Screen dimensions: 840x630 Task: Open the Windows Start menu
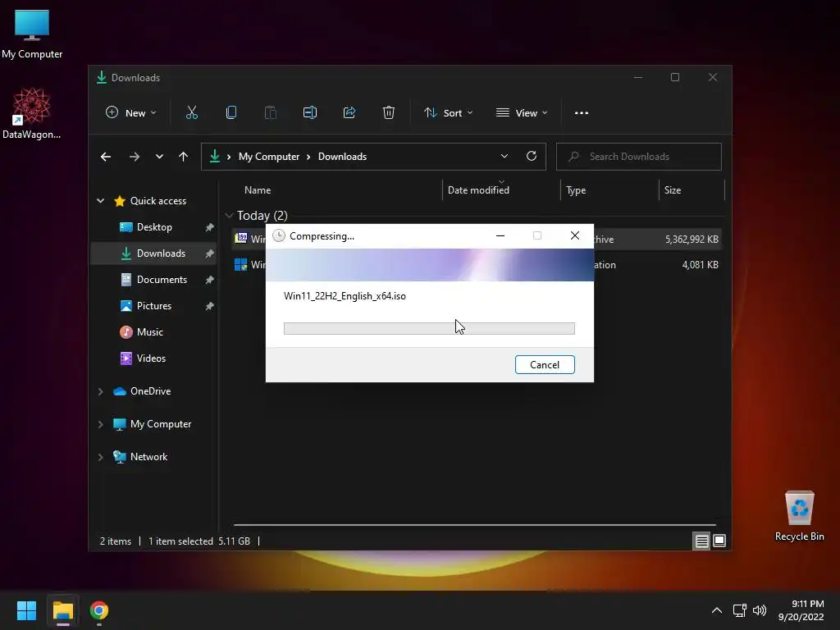(x=26, y=610)
